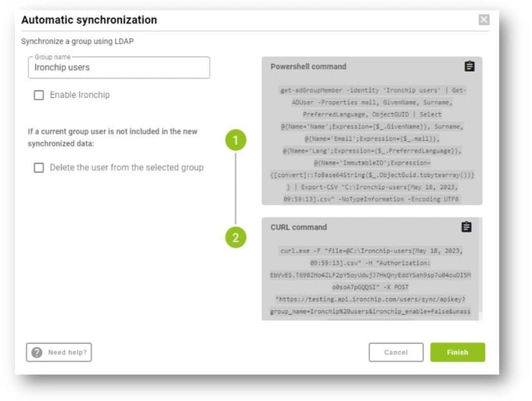Click the Cancel button

396,352
